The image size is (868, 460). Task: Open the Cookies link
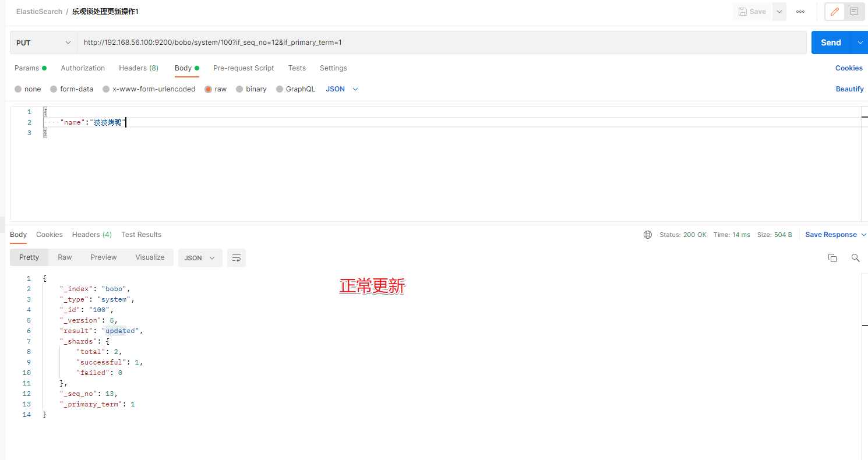pos(849,68)
